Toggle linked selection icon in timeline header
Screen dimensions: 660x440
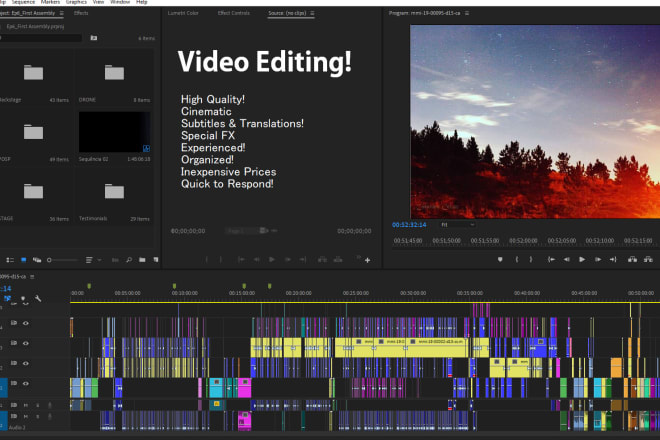[8, 299]
